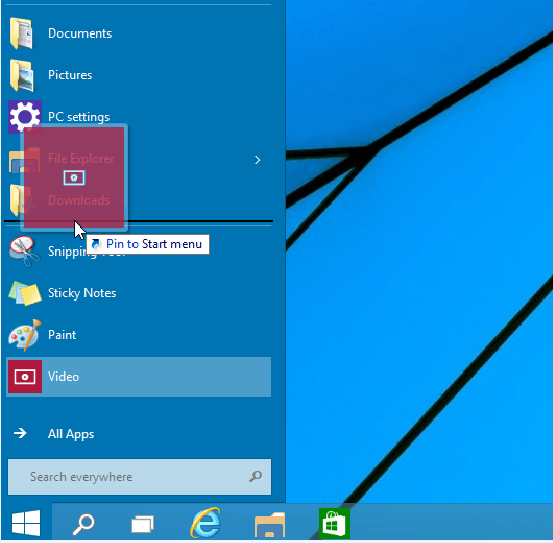This screenshot has height=543, width=553.
Task: Click the Task View taskbar icon
Action: tap(142, 524)
